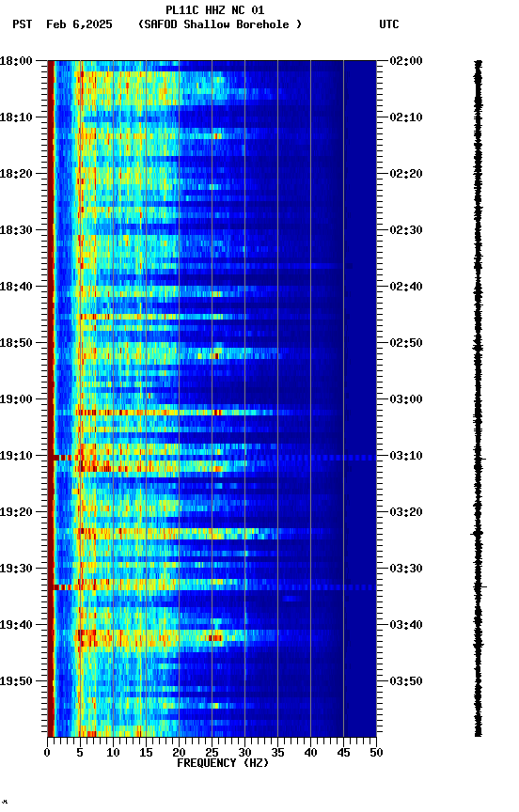Click the '30' frequency axis tick label
Image resolution: width=519 pixels, height=812 pixels.
pyautogui.click(x=244, y=753)
